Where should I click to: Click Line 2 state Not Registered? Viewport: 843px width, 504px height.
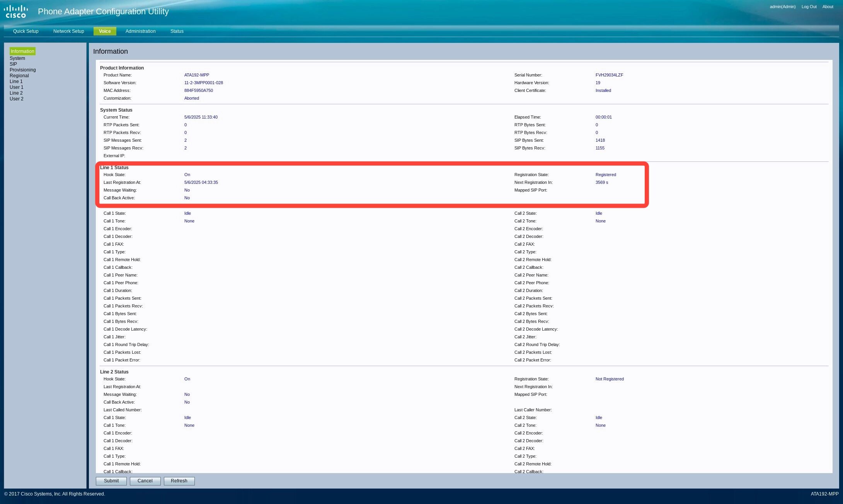click(x=610, y=379)
